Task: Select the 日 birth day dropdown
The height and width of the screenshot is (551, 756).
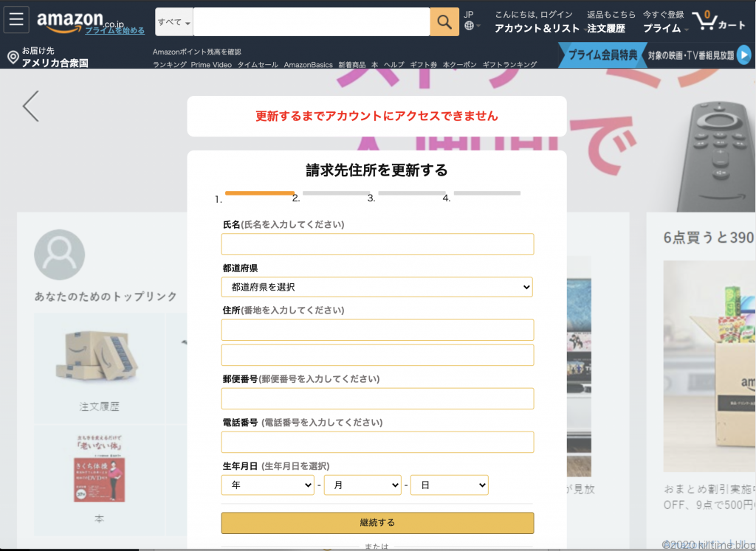Action: pyautogui.click(x=449, y=485)
